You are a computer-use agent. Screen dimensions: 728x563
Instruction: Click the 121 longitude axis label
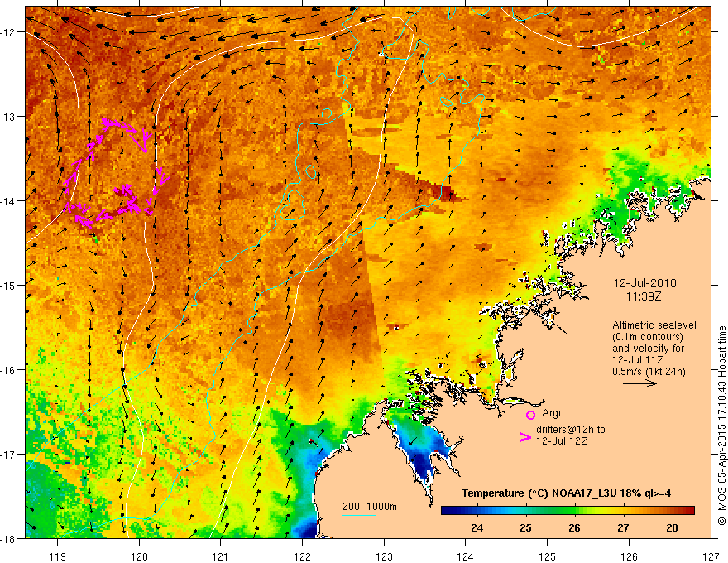pyautogui.click(x=221, y=556)
